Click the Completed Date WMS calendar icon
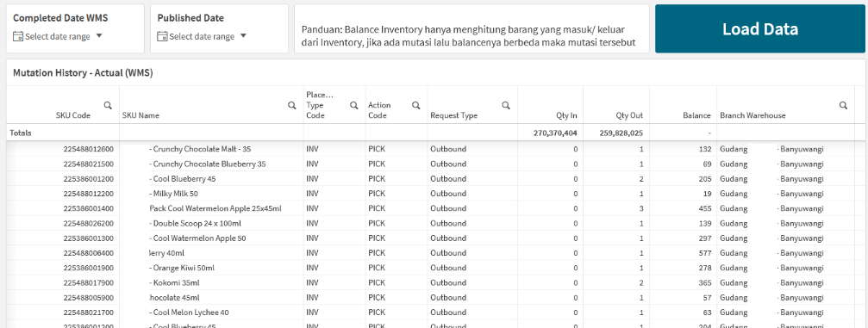The image size is (868, 328). [x=18, y=36]
